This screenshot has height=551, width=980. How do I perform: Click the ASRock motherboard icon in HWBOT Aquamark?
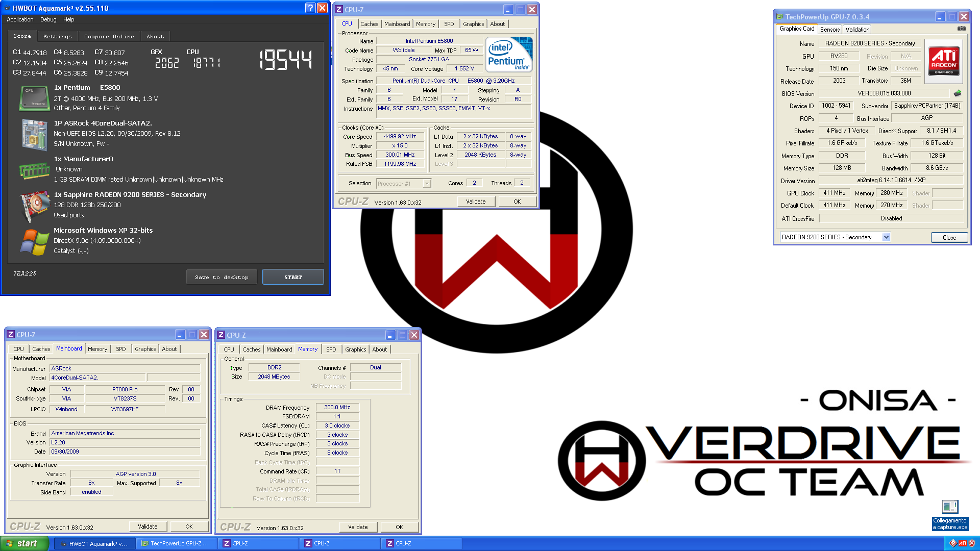pos(34,135)
